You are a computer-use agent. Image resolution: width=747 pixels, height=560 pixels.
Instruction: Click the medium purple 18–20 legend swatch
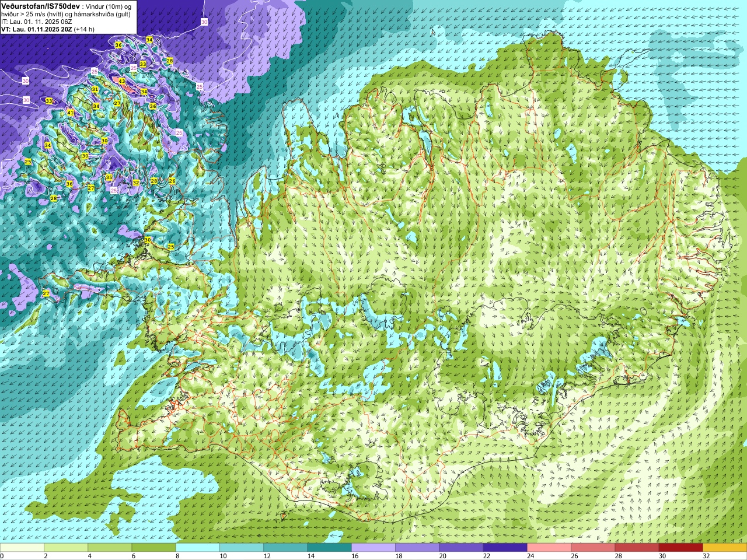point(417,548)
